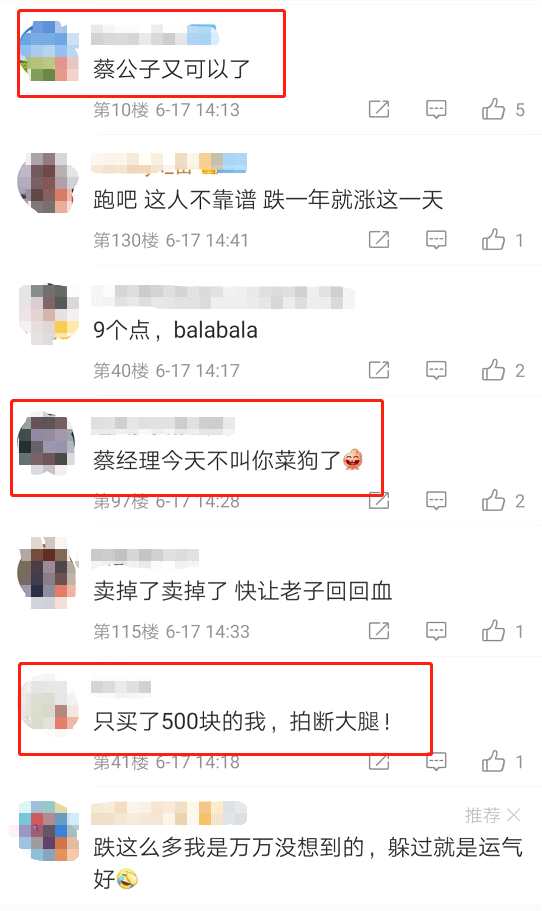Like the 只买了500块的我 comment
542x911 pixels.
tap(493, 761)
